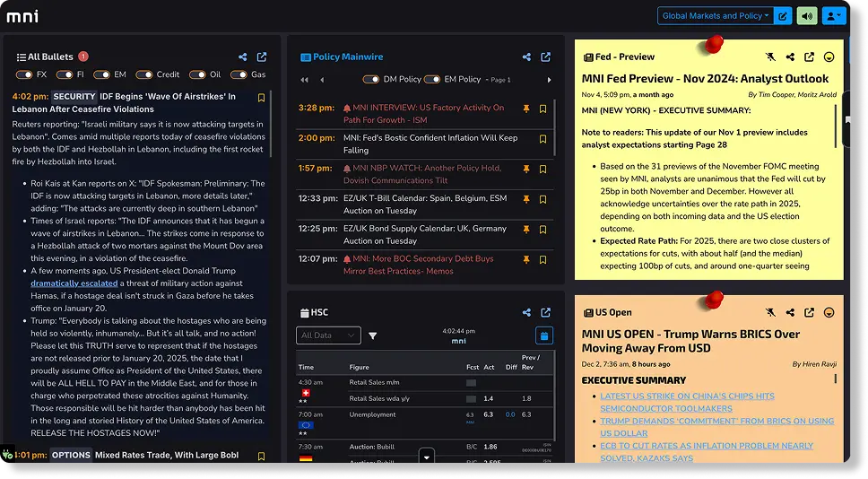Jump to first Policy Mainwire page
868x479 pixels.
click(305, 81)
